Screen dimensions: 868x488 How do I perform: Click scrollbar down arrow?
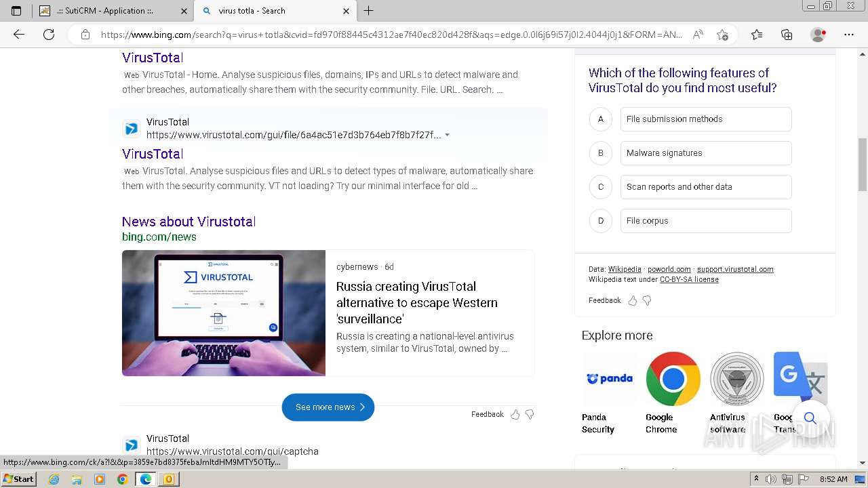point(863,463)
